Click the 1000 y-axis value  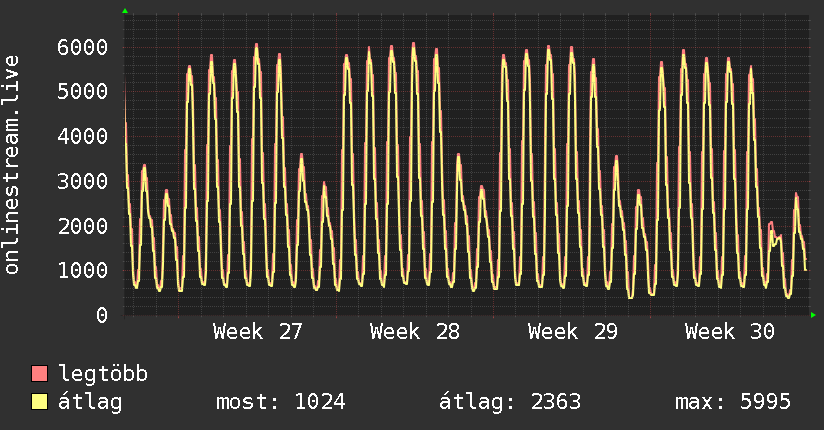pyautogui.click(x=83, y=271)
